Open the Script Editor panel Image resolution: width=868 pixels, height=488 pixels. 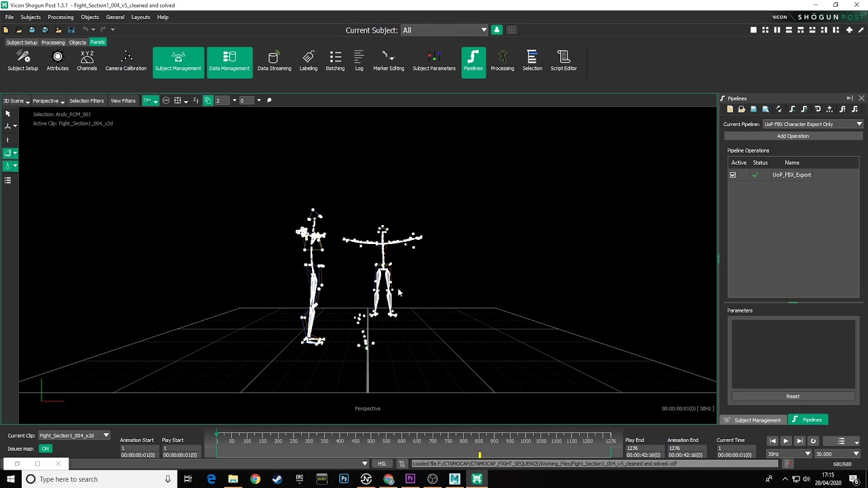pyautogui.click(x=564, y=61)
